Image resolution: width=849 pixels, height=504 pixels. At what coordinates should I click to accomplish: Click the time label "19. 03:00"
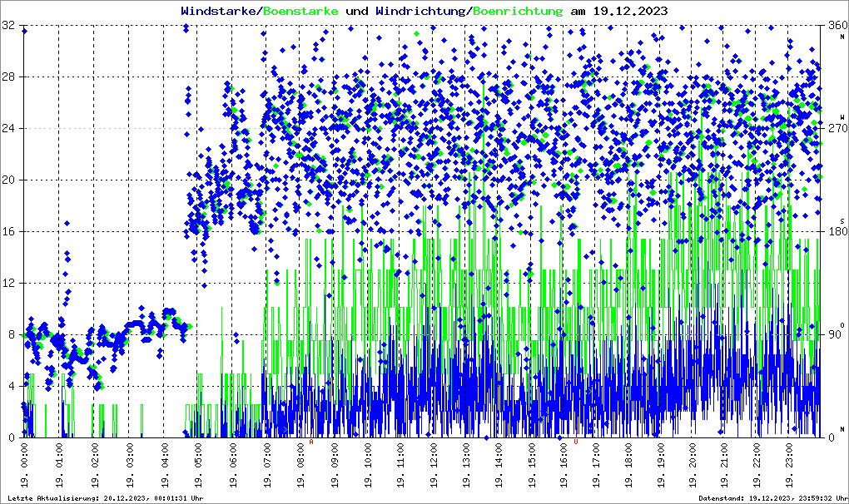pos(129,465)
